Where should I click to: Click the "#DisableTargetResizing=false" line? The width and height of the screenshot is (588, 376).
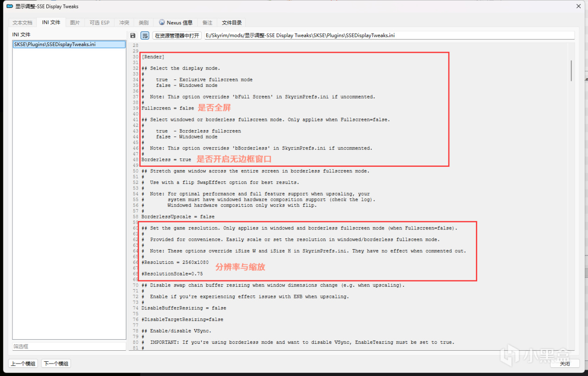[x=182, y=319]
